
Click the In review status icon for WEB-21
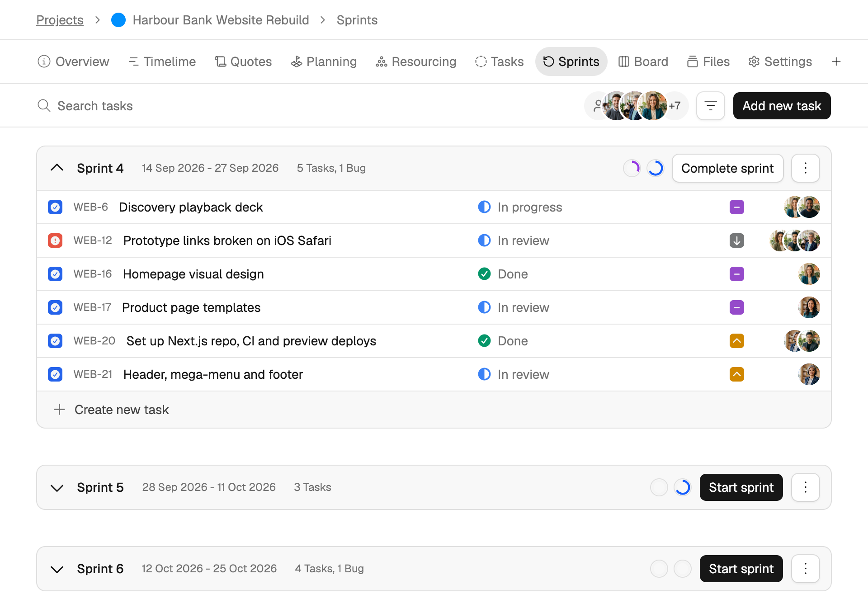coord(484,374)
